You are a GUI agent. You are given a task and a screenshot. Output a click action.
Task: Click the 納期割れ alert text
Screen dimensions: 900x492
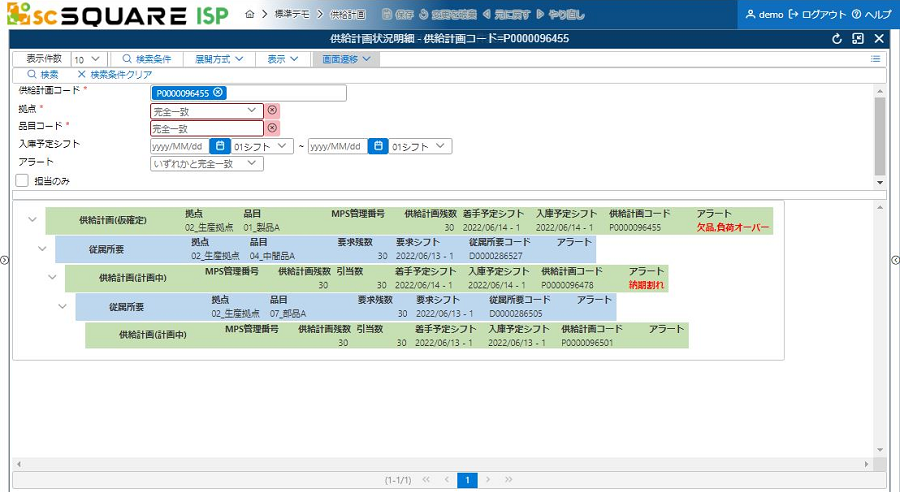[646, 285]
